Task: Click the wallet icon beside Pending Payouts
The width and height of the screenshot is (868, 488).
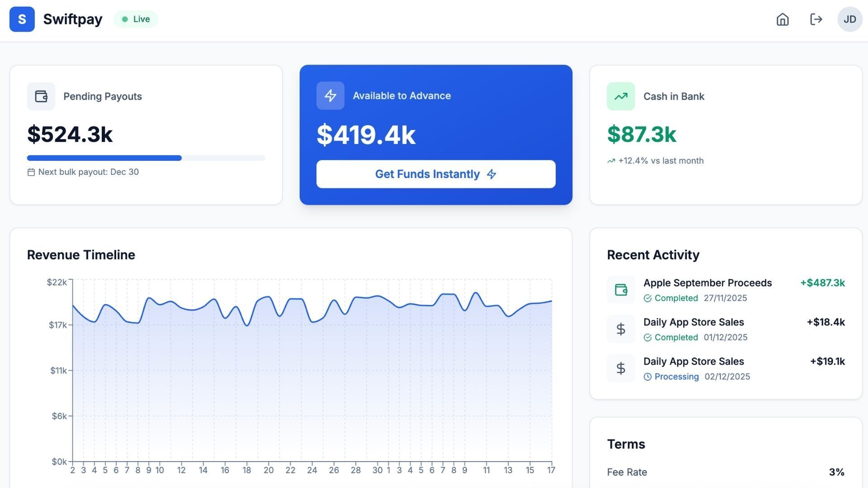Action: (41, 96)
